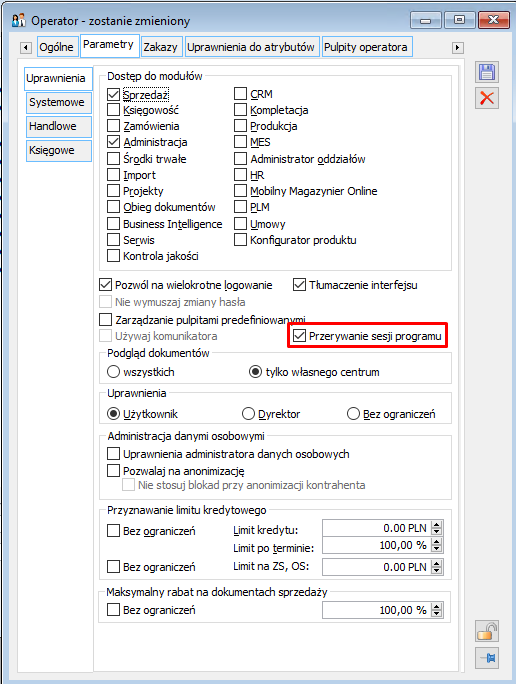Adjust maksymalny rabat spinner arrows
Screen dimensions: 516x684
(437, 610)
